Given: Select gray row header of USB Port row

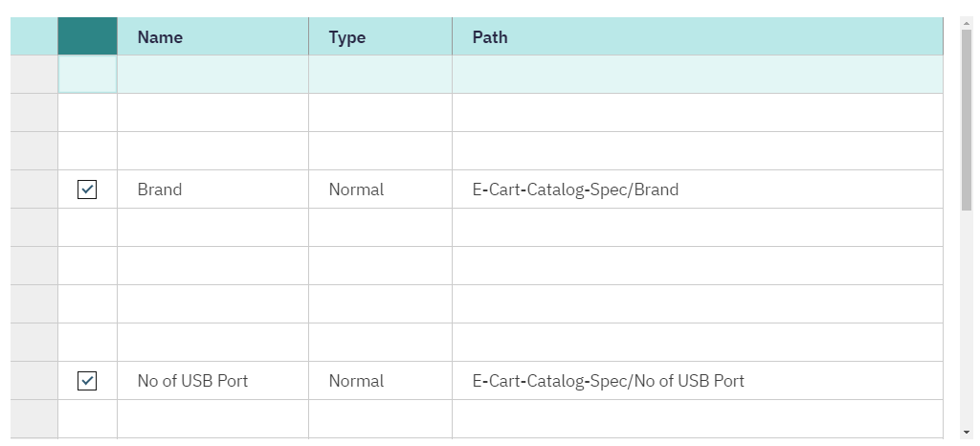Looking at the screenshot, I should [34, 380].
